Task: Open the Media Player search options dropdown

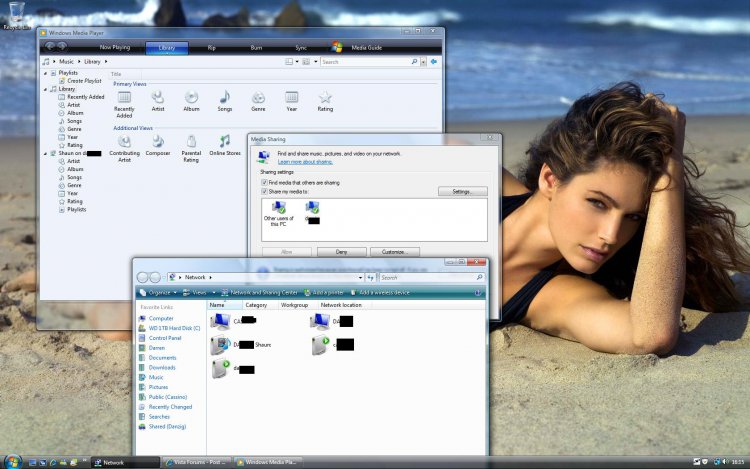Action: coord(423,62)
